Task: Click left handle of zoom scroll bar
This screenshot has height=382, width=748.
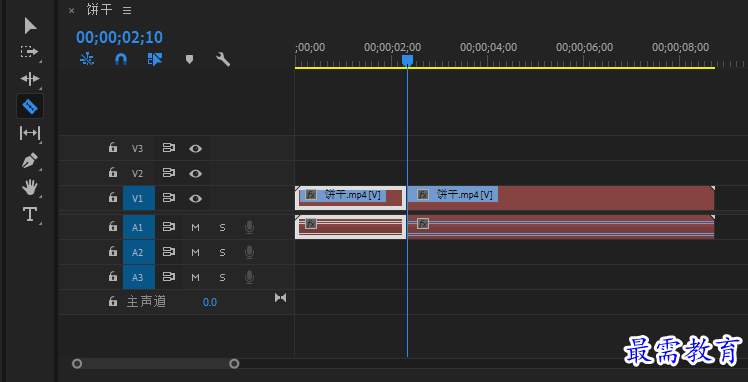Action: pyautogui.click(x=77, y=364)
